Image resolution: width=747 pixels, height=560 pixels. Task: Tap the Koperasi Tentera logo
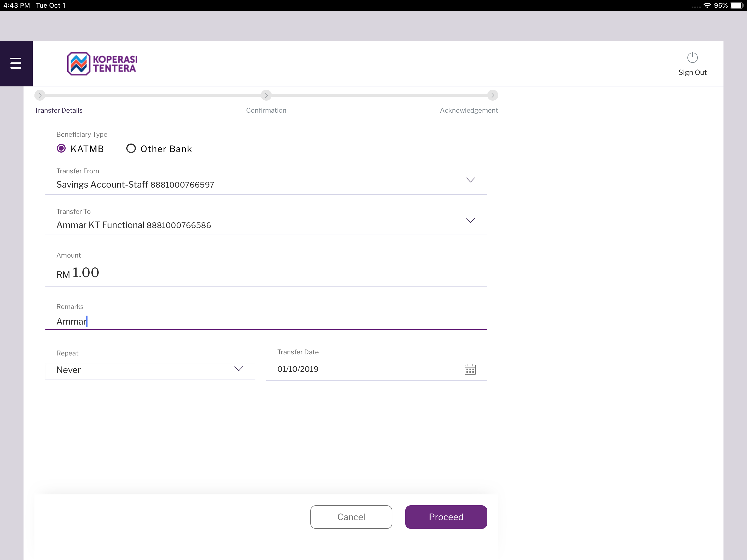(102, 63)
